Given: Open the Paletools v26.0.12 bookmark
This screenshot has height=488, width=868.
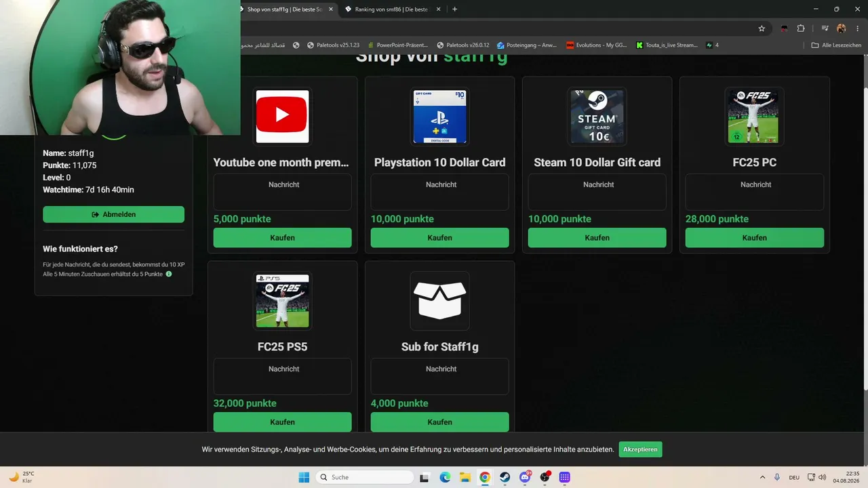Looking at the screenshot, I should tap(463, 45).
